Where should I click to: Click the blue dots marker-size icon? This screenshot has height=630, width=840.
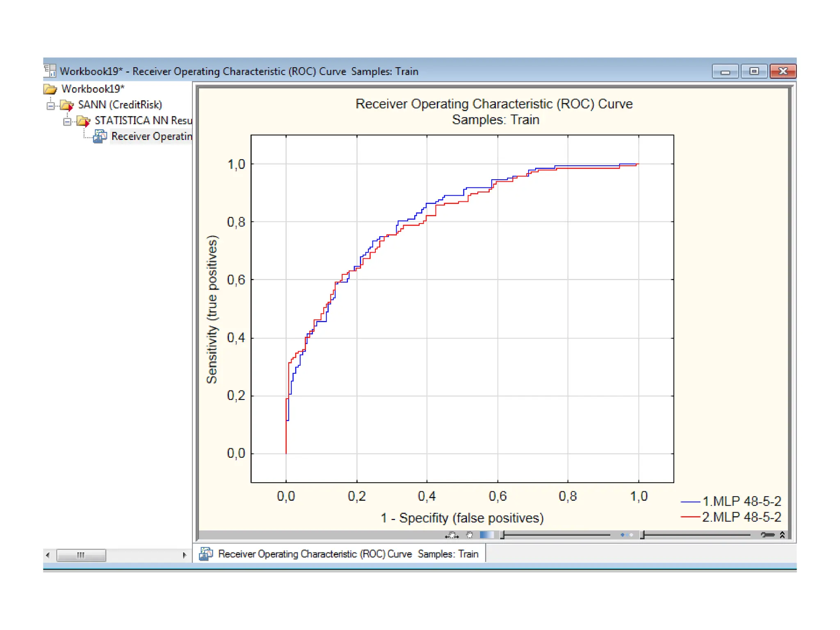coord(626,535)
